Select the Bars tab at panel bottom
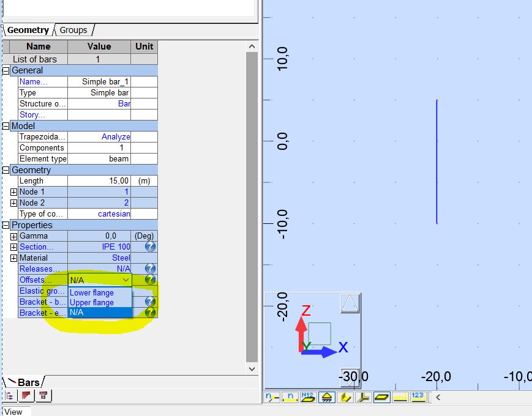 pyautogui.click(x=27, y=382)
